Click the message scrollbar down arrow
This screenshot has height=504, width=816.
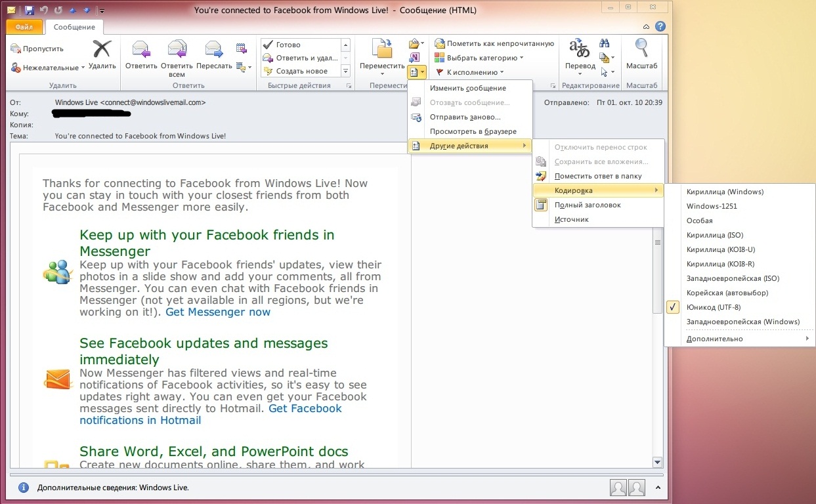click(x=657, y=462)
